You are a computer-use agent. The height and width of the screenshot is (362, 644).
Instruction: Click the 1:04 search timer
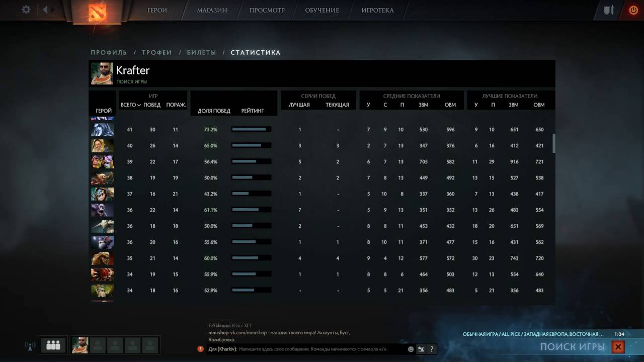(x=619, y=334)
